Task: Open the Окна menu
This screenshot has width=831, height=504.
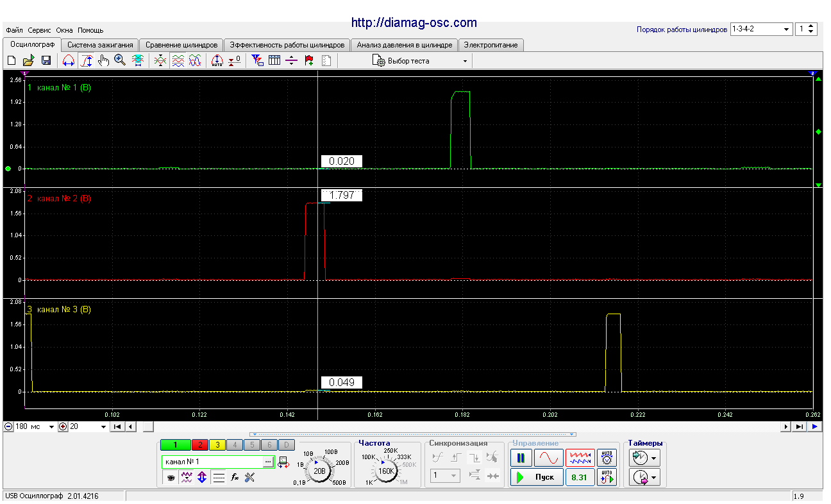Action: [x=64, y=30]
